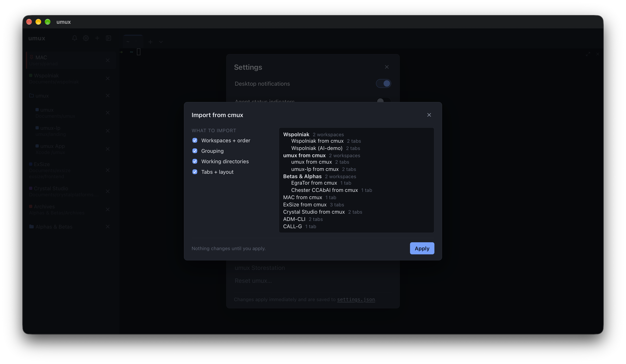Click the notifications bell icon
Viewport: 626px width, 364px height.
pos(75,38)
